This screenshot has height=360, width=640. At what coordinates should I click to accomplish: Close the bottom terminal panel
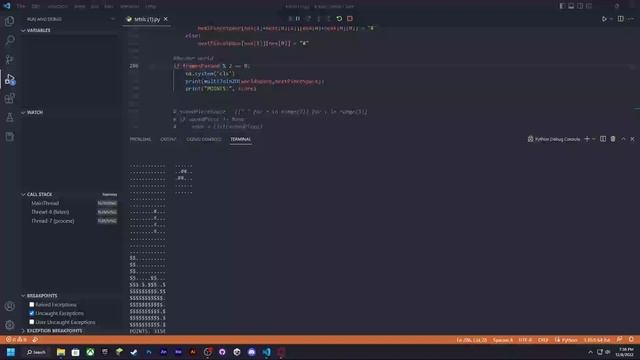pyautogui.click(x=632, y=139)
